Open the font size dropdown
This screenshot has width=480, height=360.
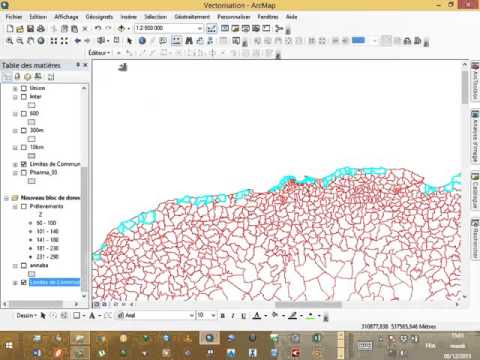point(213,315)
